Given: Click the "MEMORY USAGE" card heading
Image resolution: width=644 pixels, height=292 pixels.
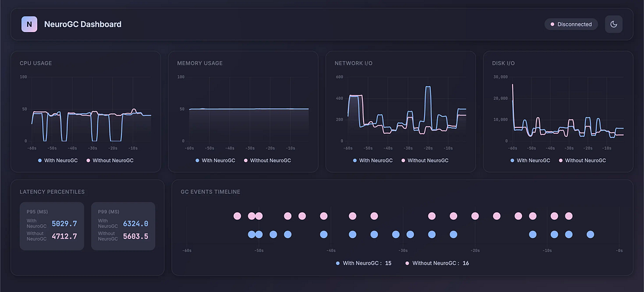Looking at the screenshot, I should [x=199, y=63].
